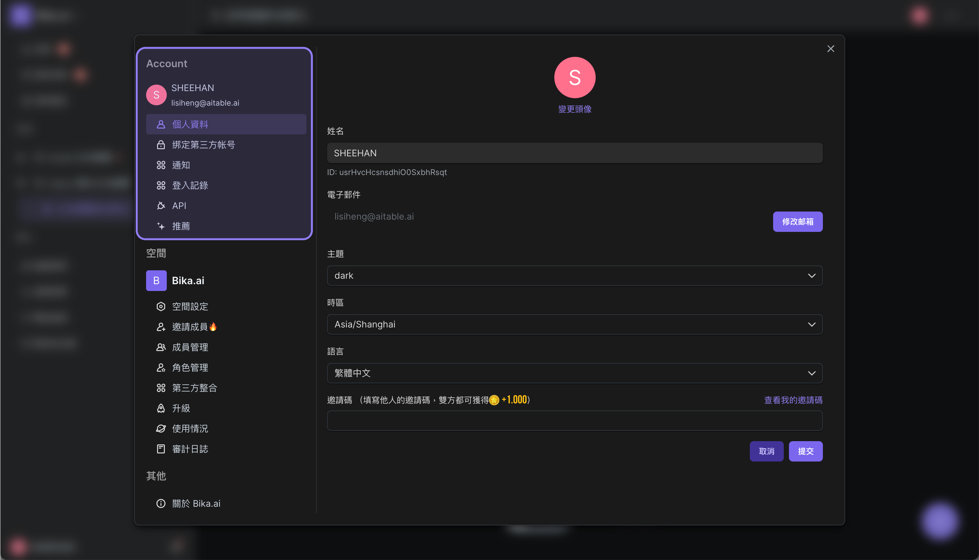Go to 通知 settings
This screenshot has width=979, height=560.
(x=226, y=165)
